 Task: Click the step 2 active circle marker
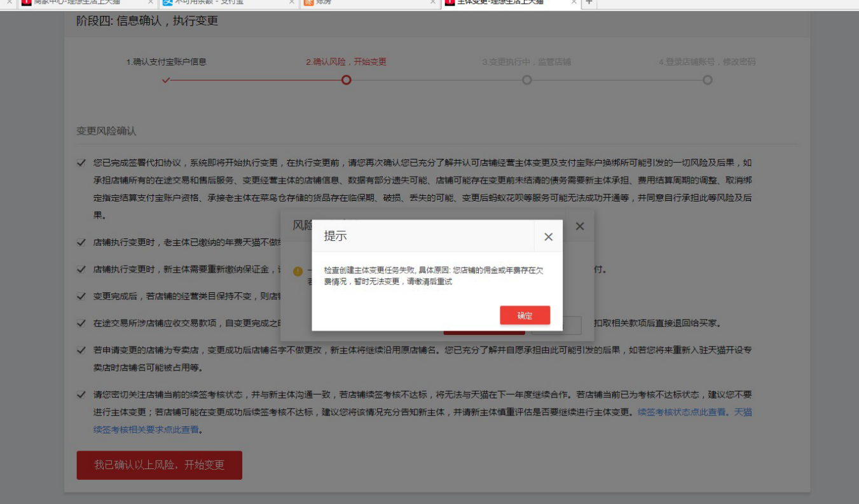coord(346,80)
